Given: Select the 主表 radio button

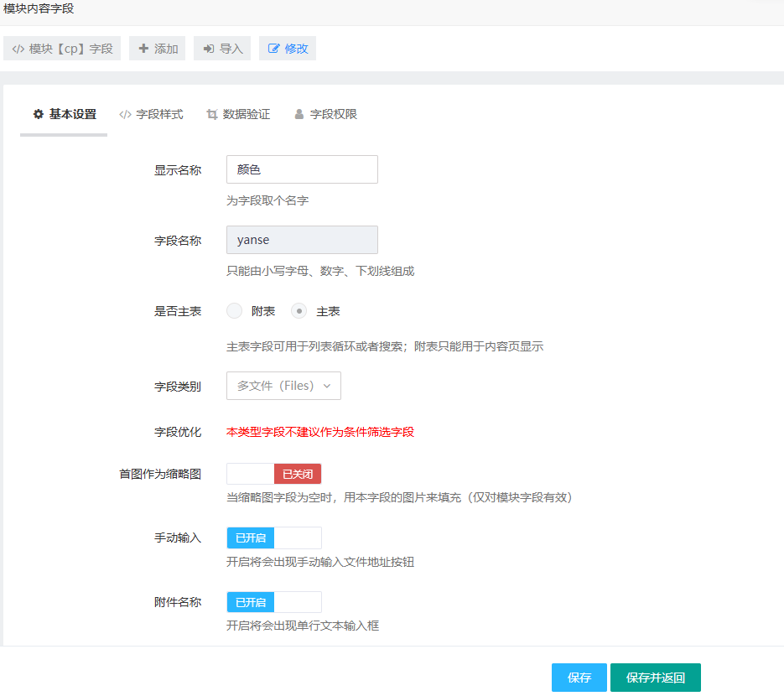Looking at the screenshot, I should point(299,311).
